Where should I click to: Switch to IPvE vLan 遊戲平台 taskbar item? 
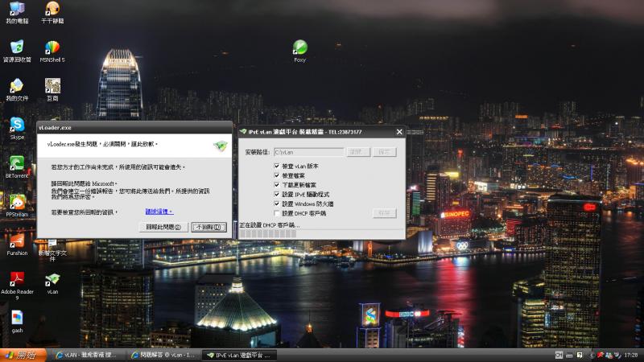tap(239, 355)
